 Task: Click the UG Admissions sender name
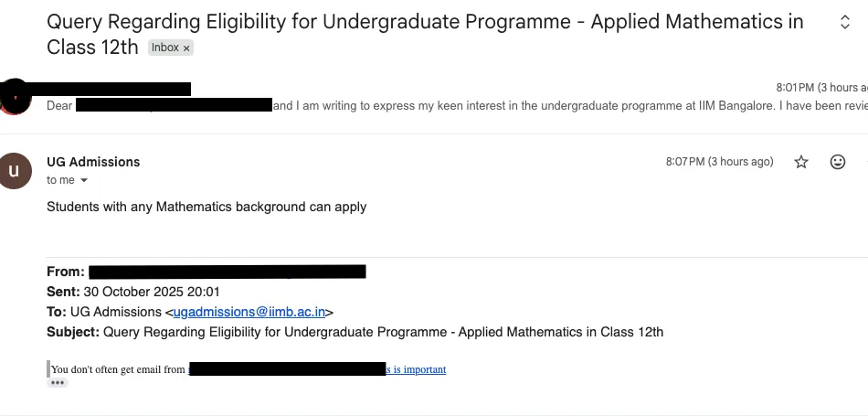coord(93,162)
